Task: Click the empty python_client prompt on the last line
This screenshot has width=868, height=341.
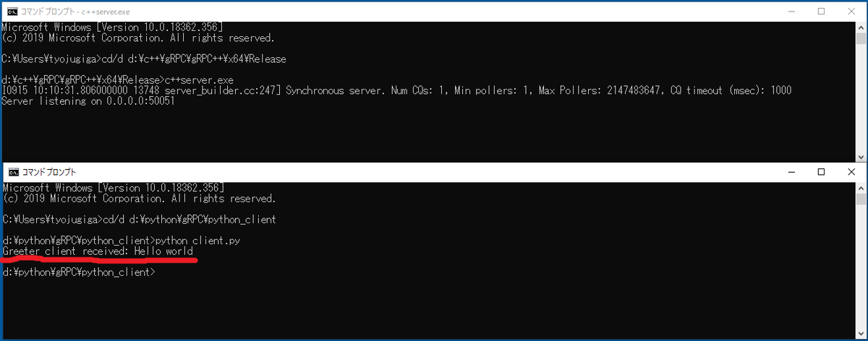Action: coord(79,272)
